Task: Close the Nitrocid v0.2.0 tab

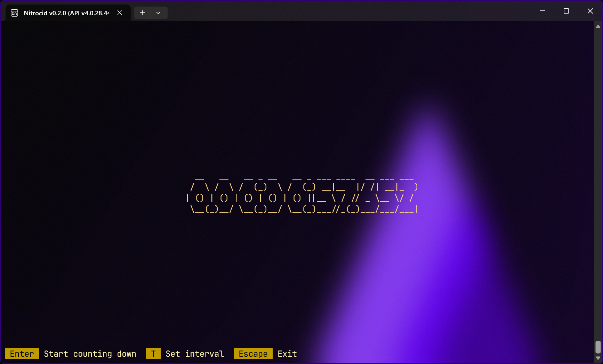Action: point(120,13)
